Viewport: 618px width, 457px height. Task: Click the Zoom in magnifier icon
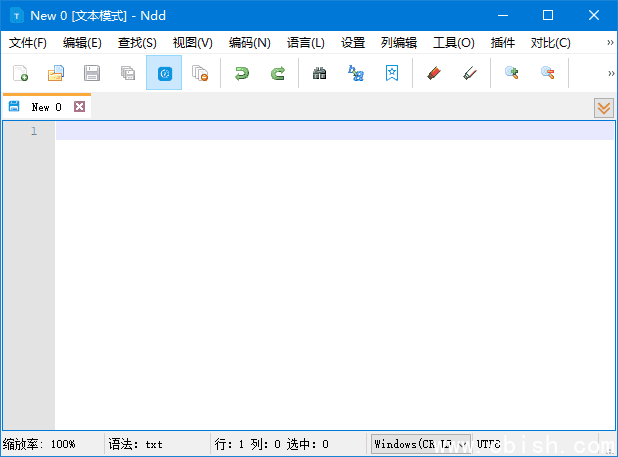[x=511, y=73]
